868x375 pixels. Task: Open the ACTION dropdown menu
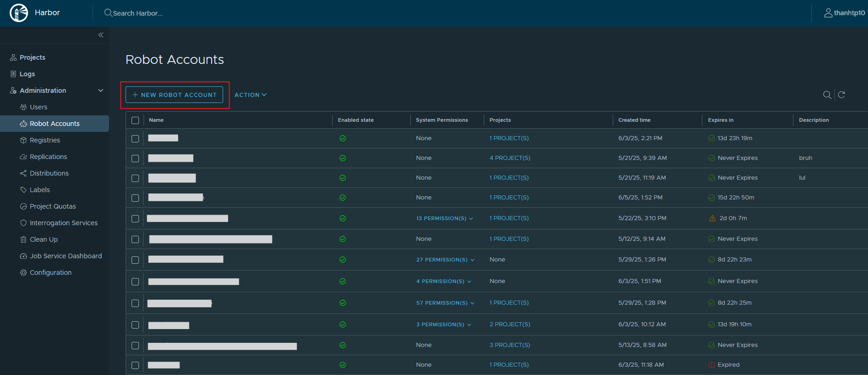(250, 95)
